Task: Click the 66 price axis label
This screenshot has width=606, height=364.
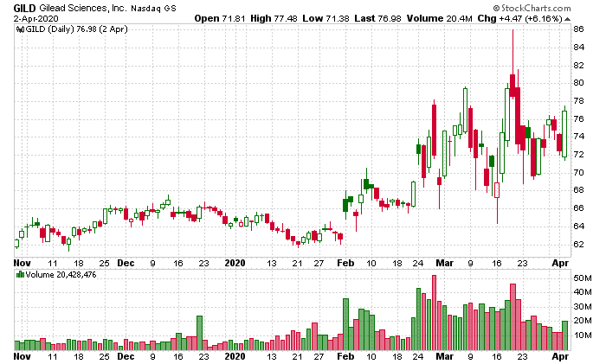Action: tap(578, 208)
